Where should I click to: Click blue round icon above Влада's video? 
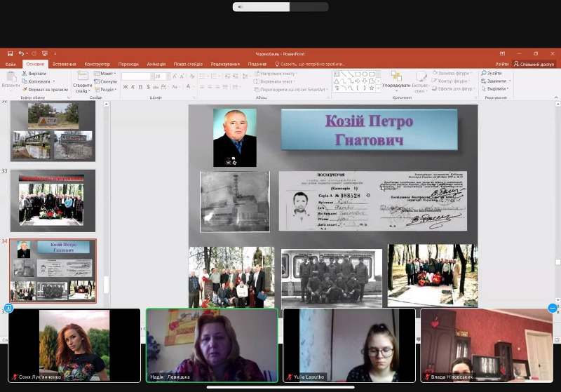tap(553, 308)
